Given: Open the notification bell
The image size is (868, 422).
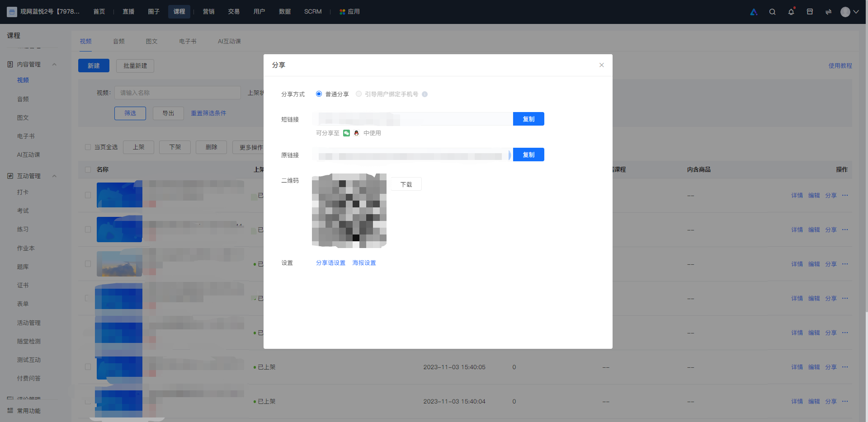Looking at the screenshot, I should (791, 12).
